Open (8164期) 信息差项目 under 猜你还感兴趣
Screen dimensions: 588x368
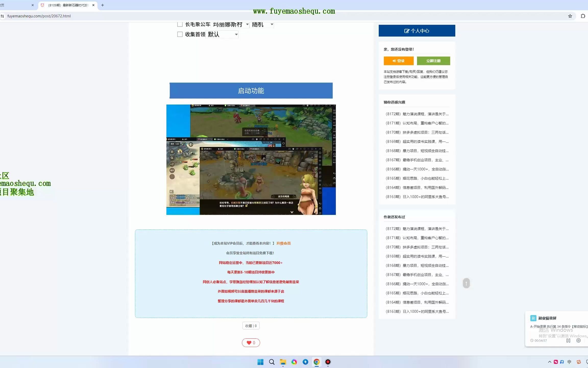(x=417, y=188)
